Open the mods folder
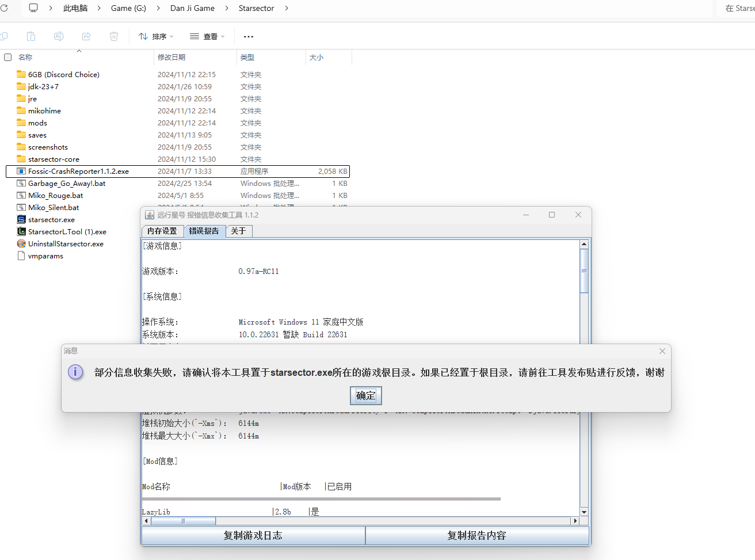Screen dimensions: 755x560 [x=37, y=123]
